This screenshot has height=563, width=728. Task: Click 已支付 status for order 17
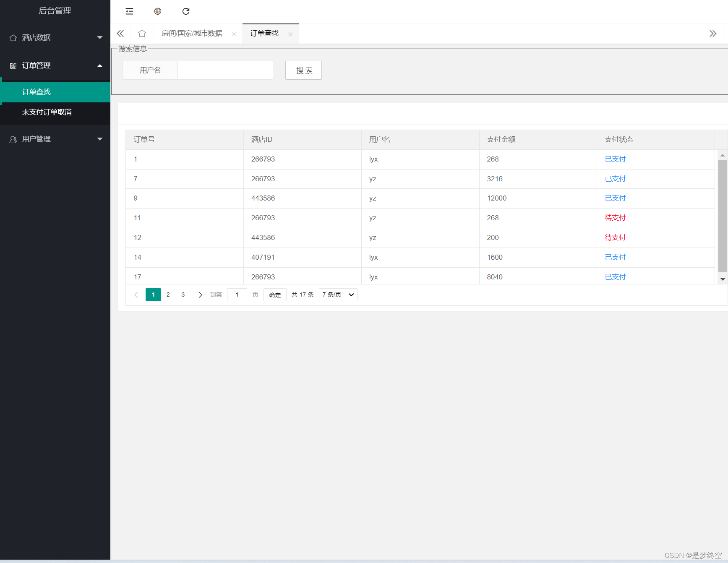(615, 277)
